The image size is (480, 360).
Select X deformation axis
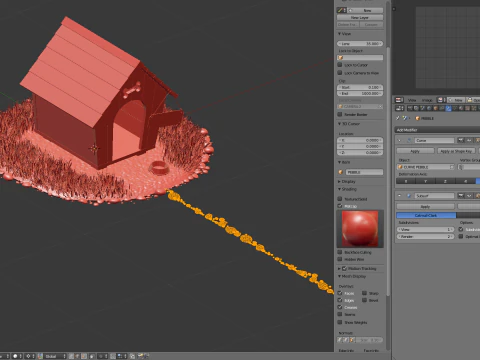[x=406, y=181]
